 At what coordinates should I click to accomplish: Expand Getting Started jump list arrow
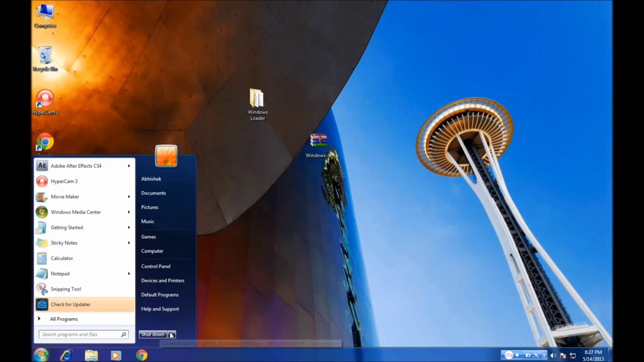point(129,227)
